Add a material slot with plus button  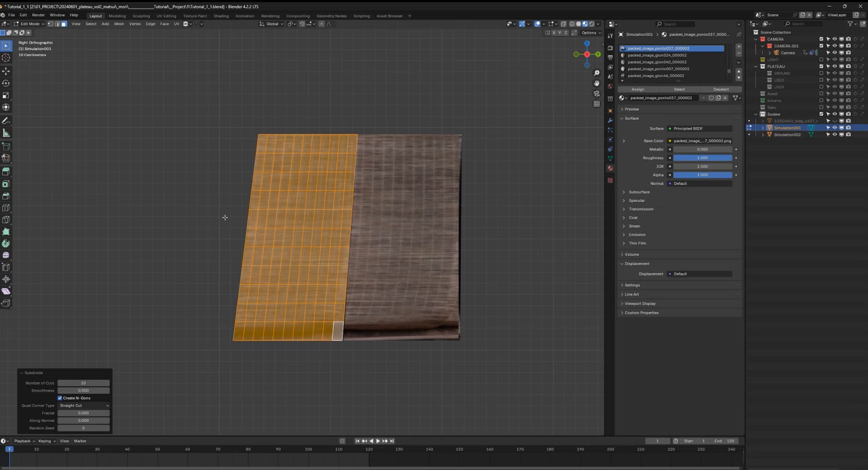pos(739,47)
